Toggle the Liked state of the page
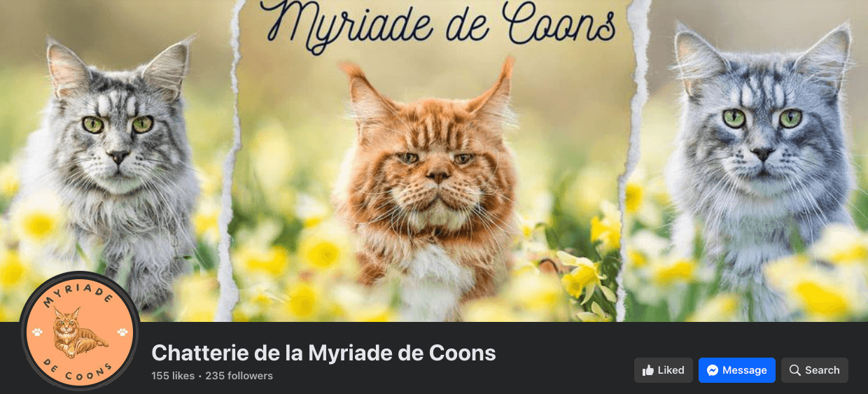This screenshot has height=394, width=868. 664,370
